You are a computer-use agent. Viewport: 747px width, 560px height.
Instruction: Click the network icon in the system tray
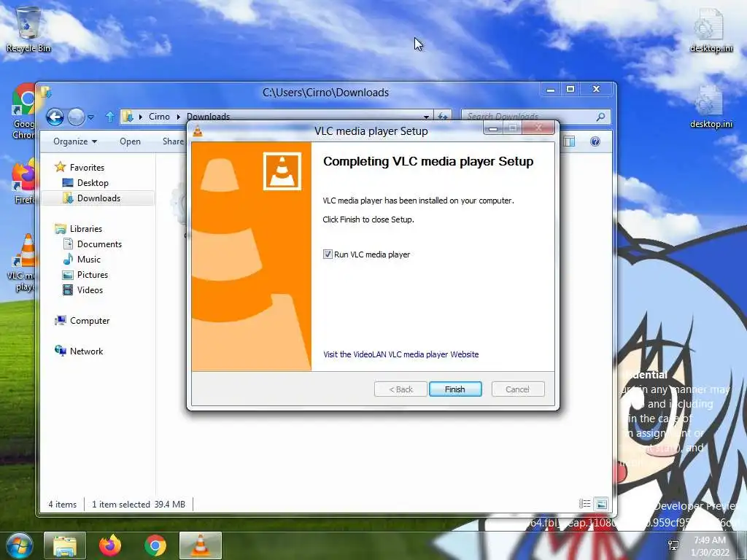(673, 545)
